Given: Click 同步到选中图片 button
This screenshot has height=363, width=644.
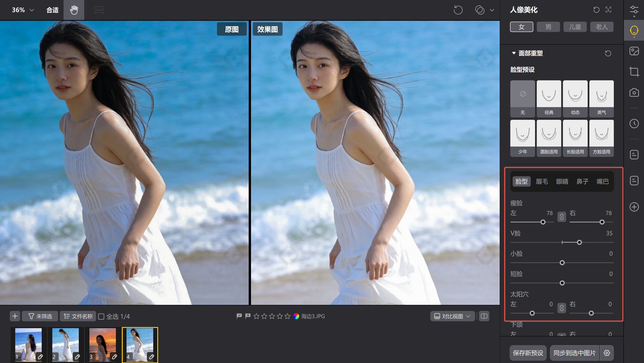Looking at the screenshot, I should [x=574, y=353].
